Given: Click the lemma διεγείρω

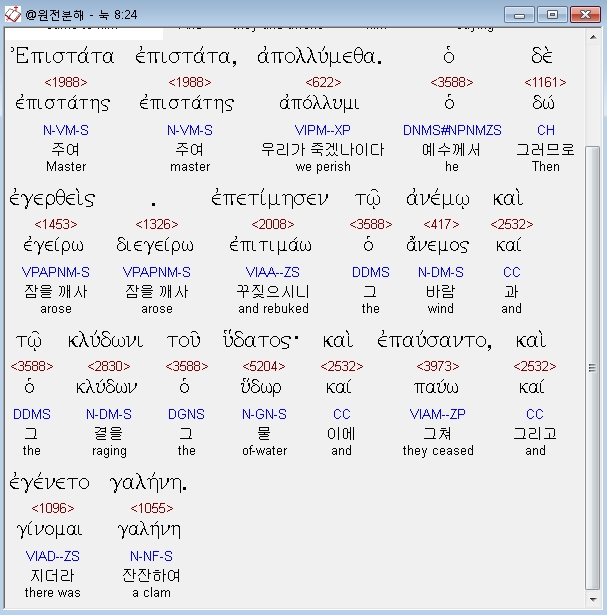Looking at the screenshot, I should tap(155, 246).
